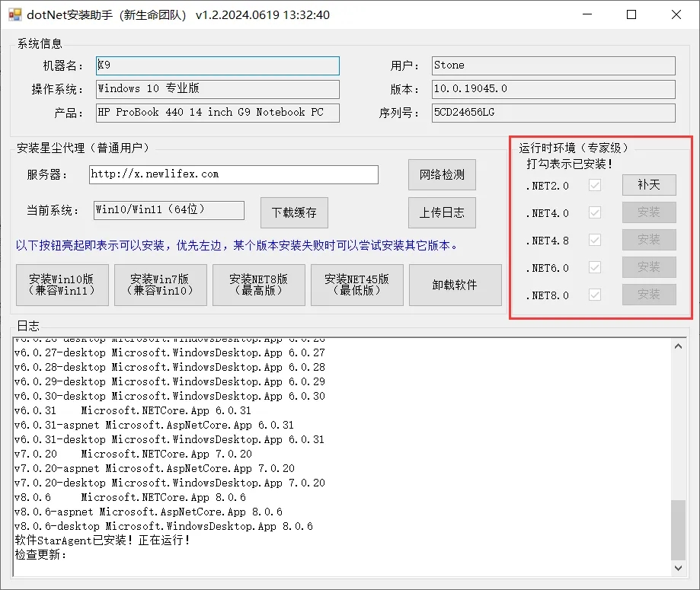Toggle the .NET4.0 installed checkbox
Image resolution: width=700 pixels, height=590 pixels.
595,213
